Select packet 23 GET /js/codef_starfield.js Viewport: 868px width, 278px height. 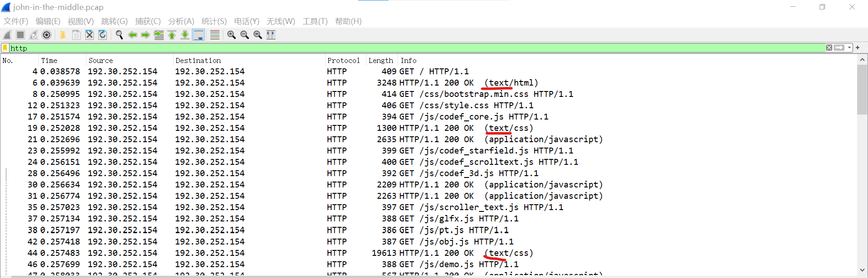coord(428,151)
